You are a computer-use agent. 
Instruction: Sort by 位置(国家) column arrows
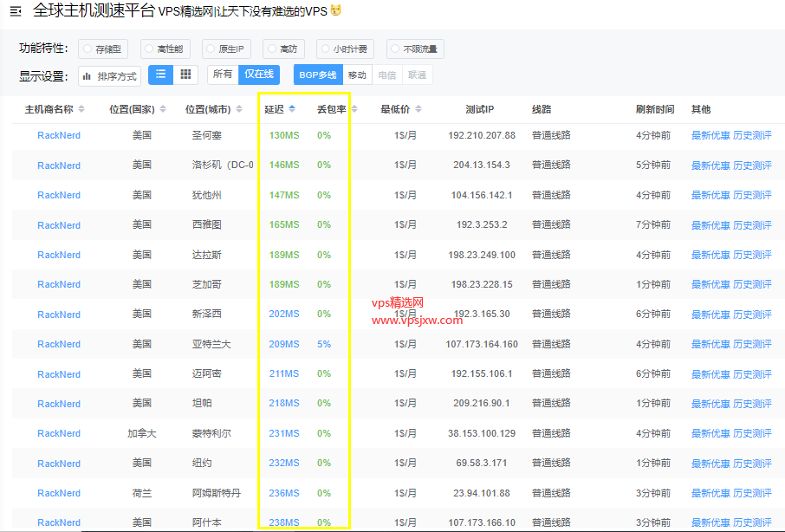(163, 109)
